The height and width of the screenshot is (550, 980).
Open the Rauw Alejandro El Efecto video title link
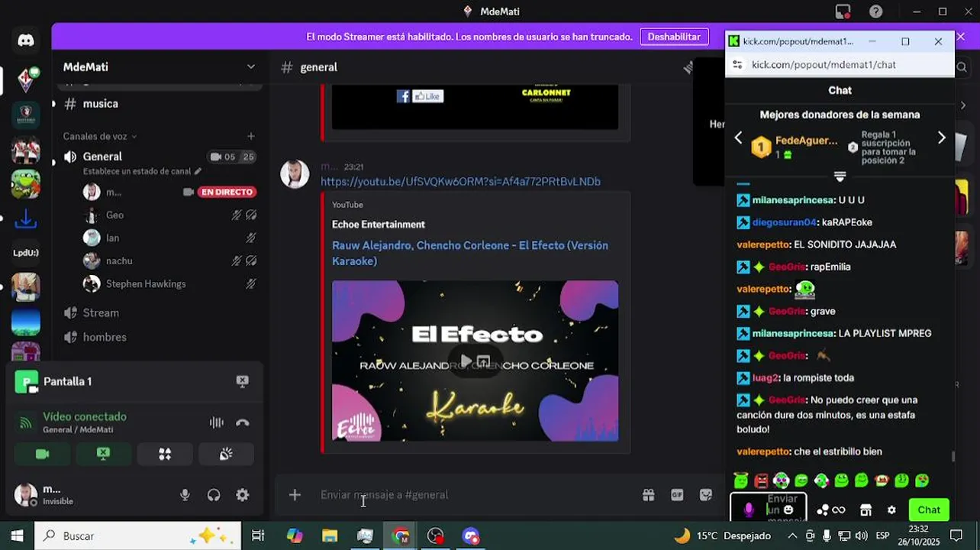point(470,253)
